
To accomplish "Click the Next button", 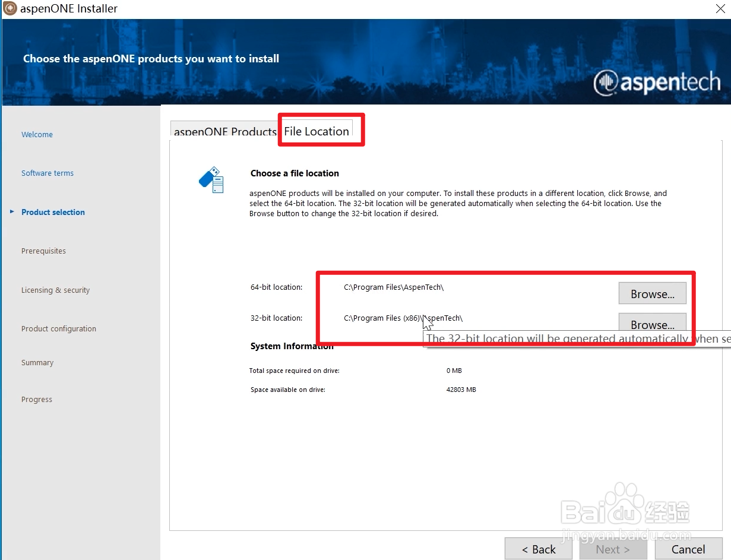I will coord(613,549).
